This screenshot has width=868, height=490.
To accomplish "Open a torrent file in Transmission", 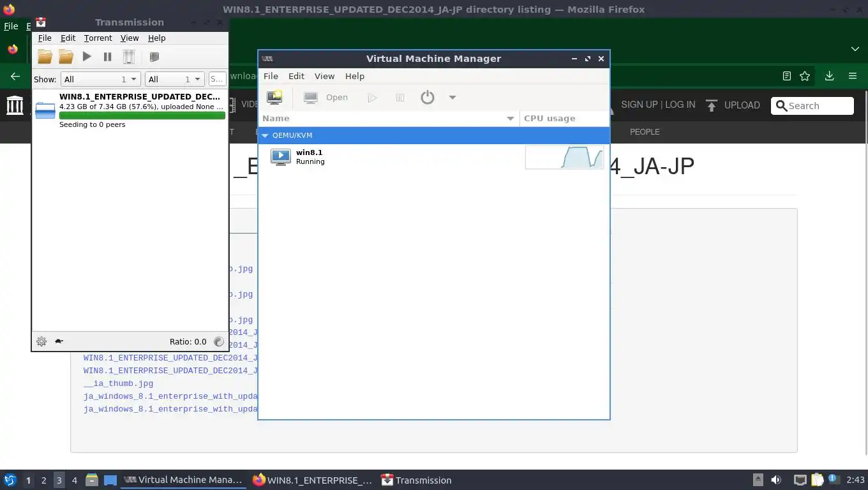I will click(x=45, y=57).
